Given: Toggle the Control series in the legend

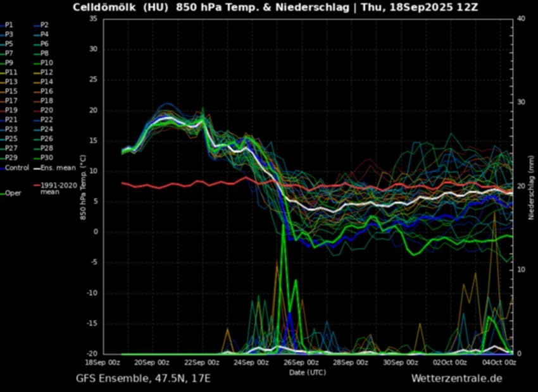Looking at the screenshot, I should click(x=16, y=168).
